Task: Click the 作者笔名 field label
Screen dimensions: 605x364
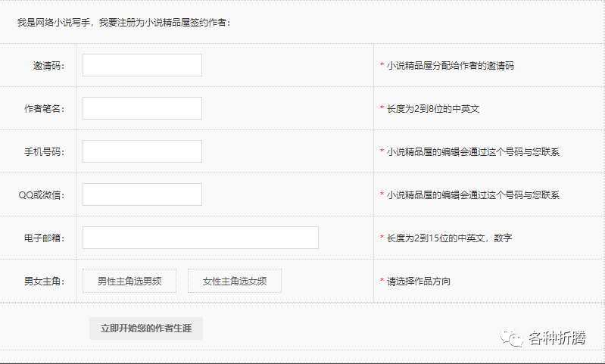Action: coord(44,109)
